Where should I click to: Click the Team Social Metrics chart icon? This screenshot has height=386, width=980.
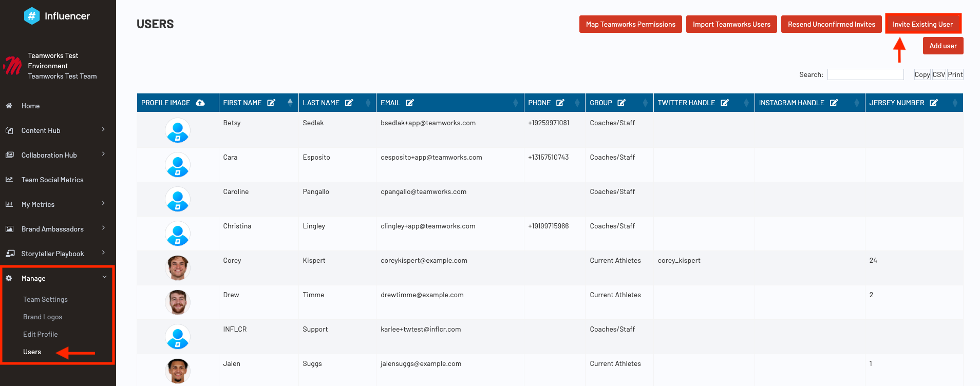[x=9, y=180]
